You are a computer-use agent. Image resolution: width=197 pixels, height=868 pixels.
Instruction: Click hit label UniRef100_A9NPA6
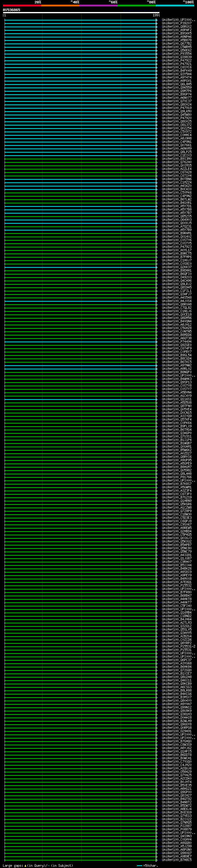click(x=177, y=37)
